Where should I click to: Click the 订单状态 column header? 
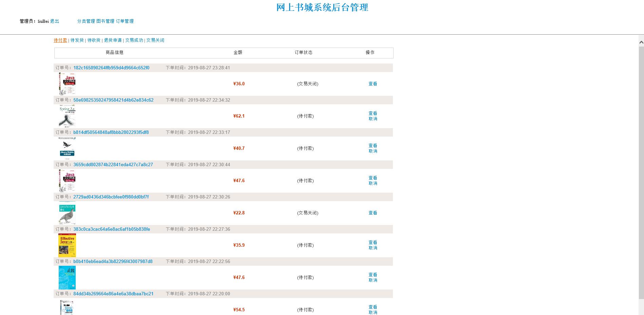click(x=304, y=52)
